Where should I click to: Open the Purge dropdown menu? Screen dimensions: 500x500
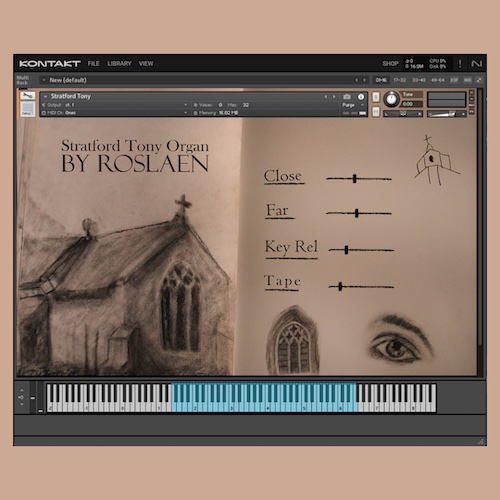coord(353,105)
